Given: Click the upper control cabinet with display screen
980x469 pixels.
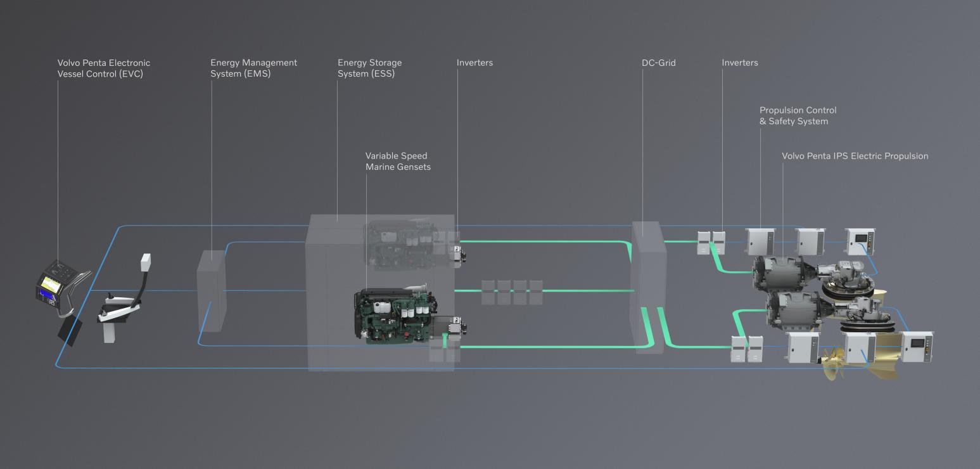Looking at the screenshot, I should pos(861,241).
